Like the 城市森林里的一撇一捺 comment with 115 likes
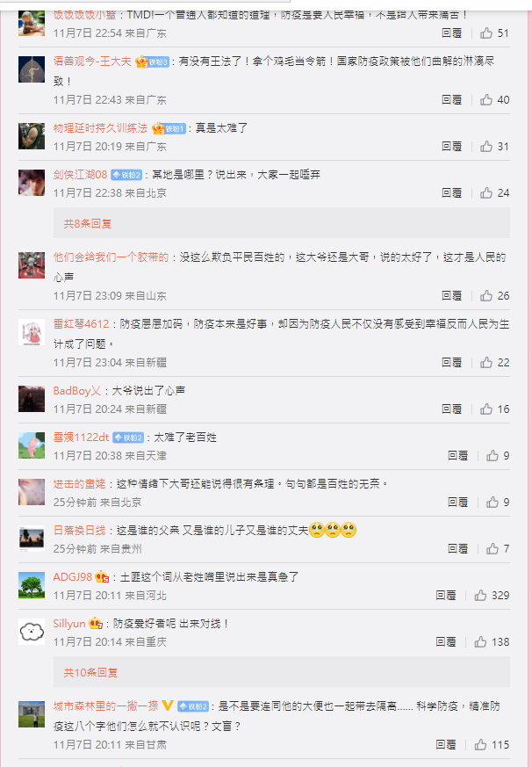 point(492,744)
